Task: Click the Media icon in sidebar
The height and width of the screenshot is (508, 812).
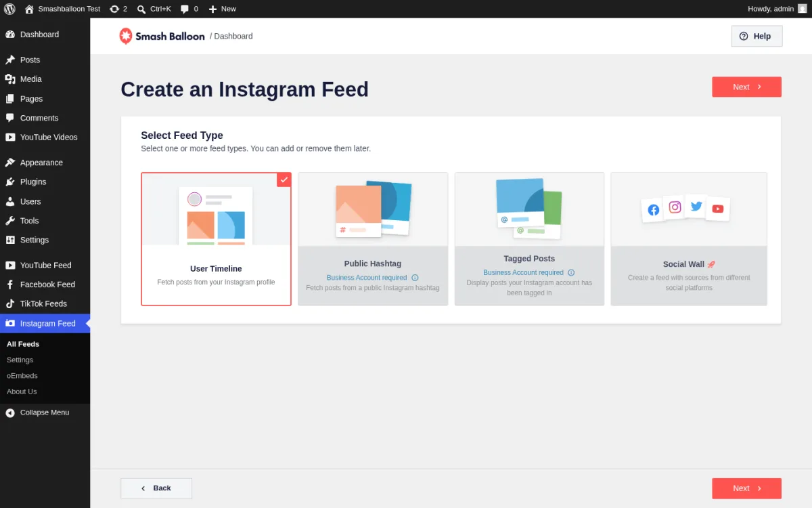Action: coord(10,79)
